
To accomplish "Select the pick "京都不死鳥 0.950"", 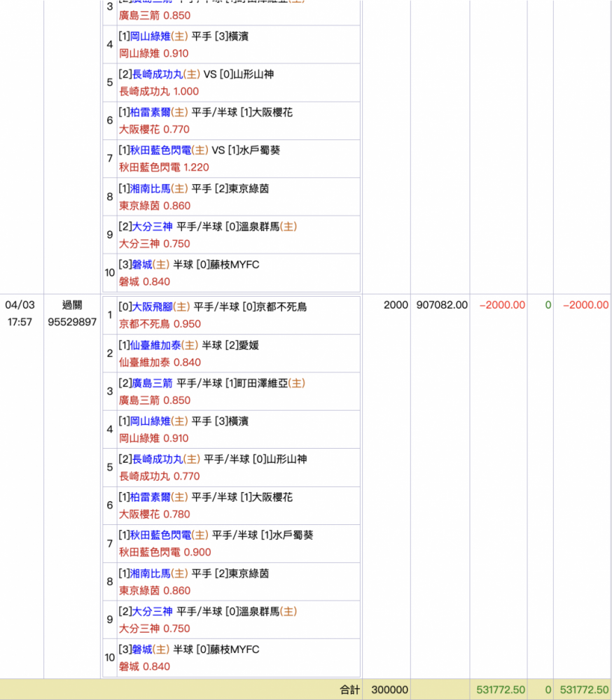I will click(x=160, y=324).
